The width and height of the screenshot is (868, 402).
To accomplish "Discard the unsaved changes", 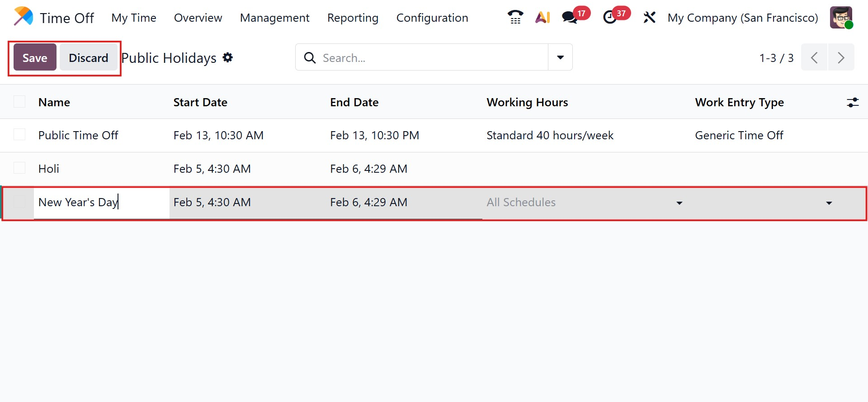I will [88, 57].
